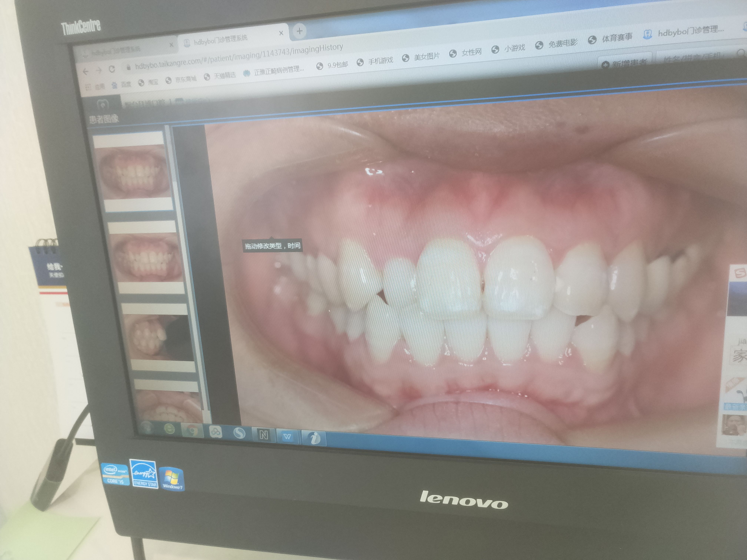Go back with the browser back arrow
The width and height of the screenshot is (747, 560).
click(85, 71)
